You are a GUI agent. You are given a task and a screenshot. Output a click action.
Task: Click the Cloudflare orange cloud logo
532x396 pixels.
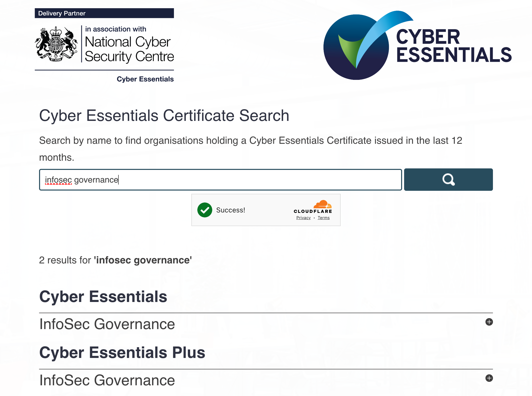point(322,204)
